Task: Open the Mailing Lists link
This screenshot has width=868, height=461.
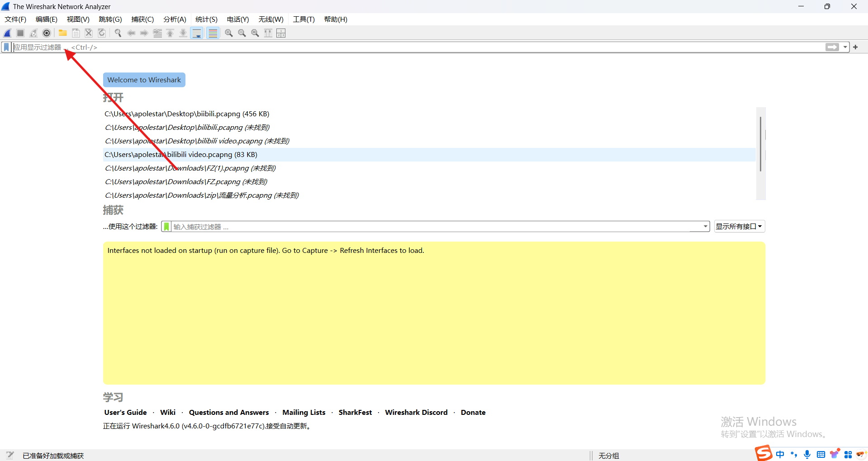Action: pos(304,413)
